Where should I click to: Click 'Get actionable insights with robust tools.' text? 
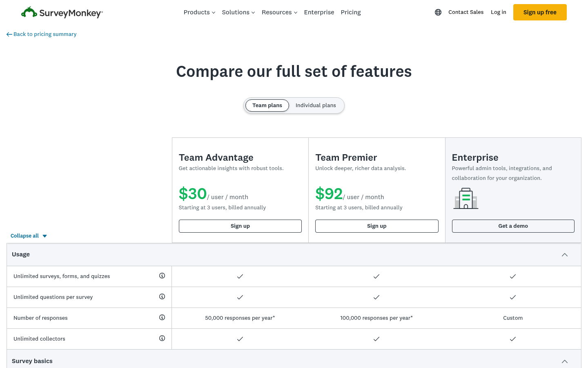click(x=231, y=168)
